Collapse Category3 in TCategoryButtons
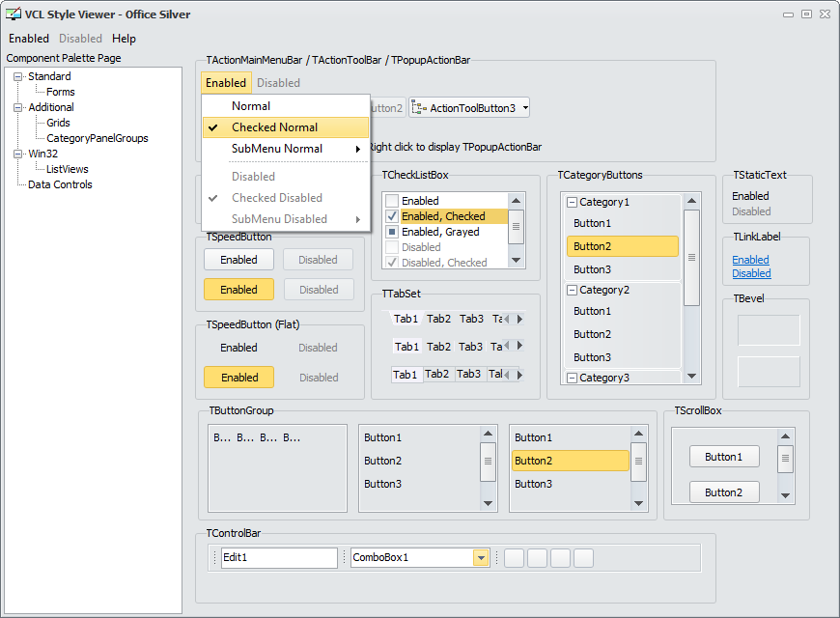The height and width of the screenshot is (618, 840). pyautogui.click(x=573, y=379)
